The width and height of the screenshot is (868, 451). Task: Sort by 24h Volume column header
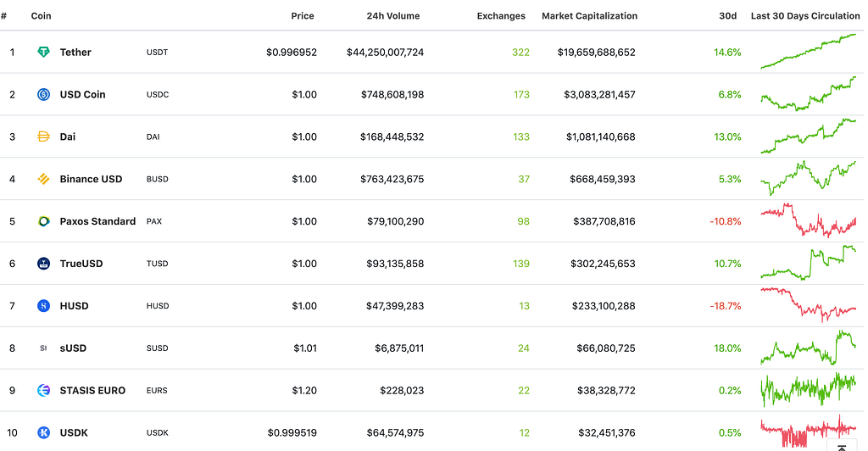(x=392, y=16)
